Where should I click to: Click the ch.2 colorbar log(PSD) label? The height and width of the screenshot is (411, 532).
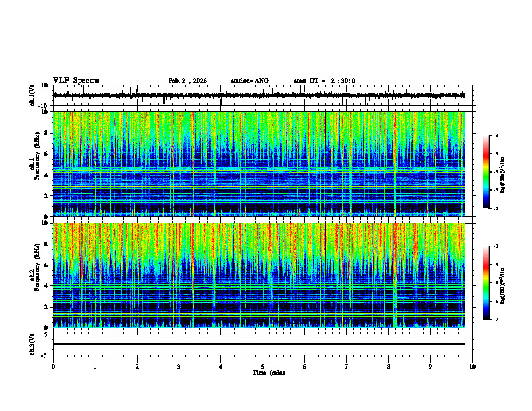coord(503,285)
